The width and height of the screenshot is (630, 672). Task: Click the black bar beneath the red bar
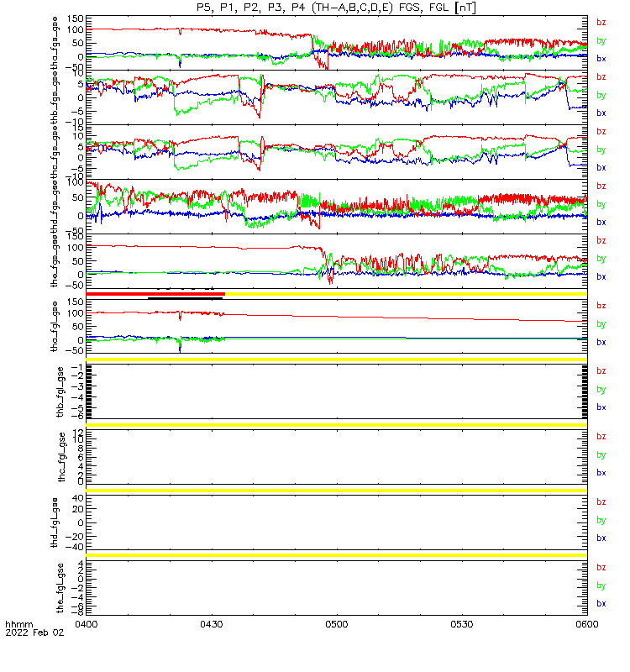[185, 298]
